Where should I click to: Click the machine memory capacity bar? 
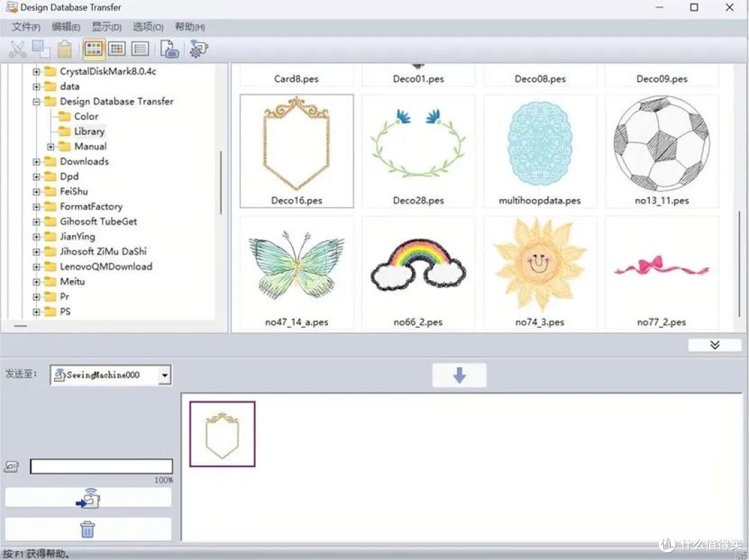point(101,466)
